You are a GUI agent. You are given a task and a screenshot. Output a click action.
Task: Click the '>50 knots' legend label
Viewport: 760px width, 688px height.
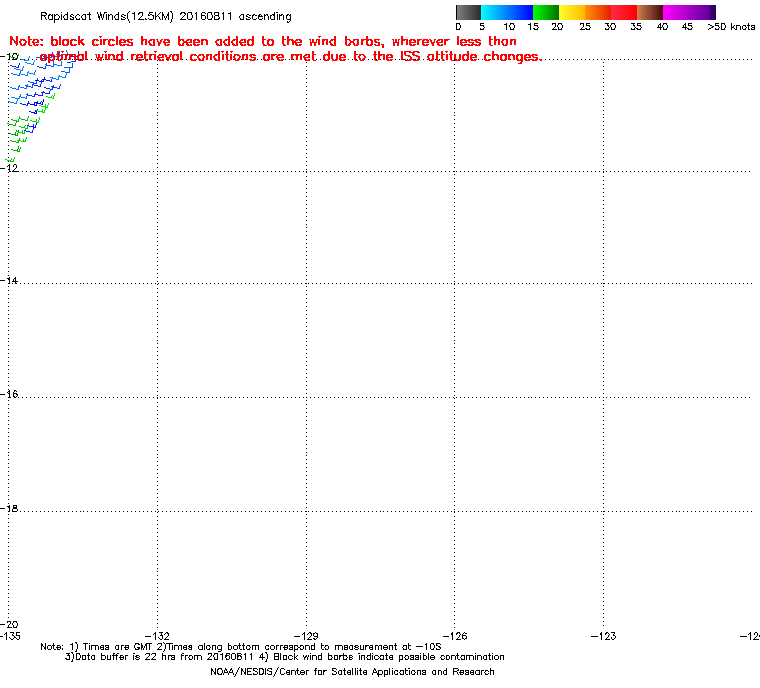(x=731, y=27)
